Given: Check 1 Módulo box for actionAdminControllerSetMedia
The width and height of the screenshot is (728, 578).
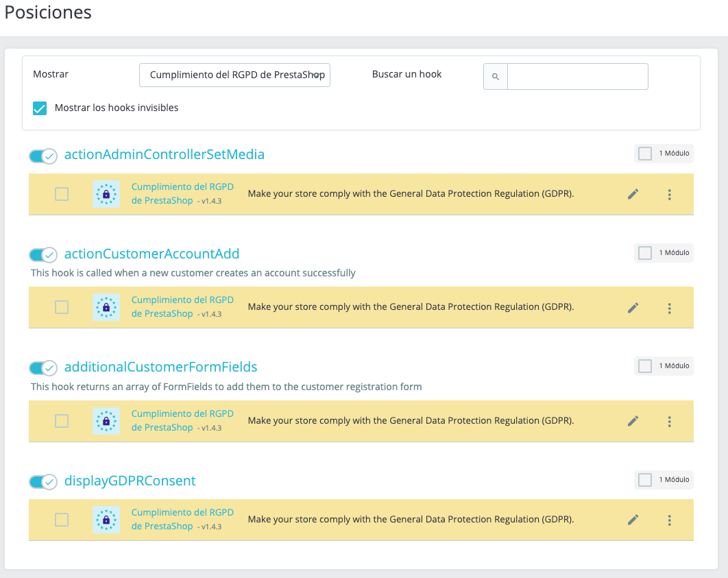Looking at the screenshot, I should coord(645,153).
